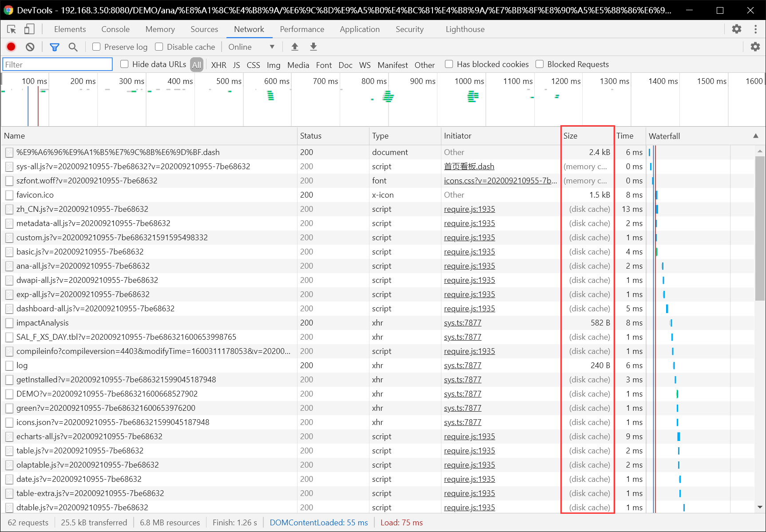Enable the Disable cache checkbox
The height and width of the screenshot is (532, 766).
pyautogui.click(x=159, y=47)
